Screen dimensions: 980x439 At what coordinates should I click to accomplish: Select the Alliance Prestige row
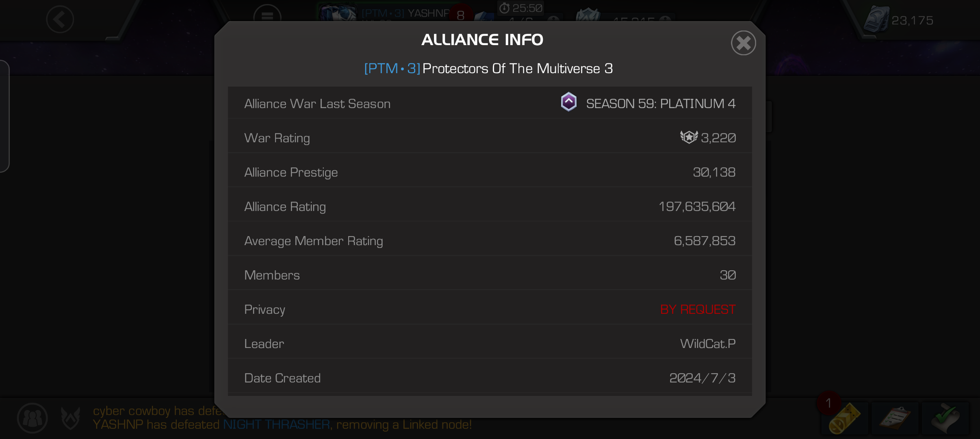coord(490,172)
